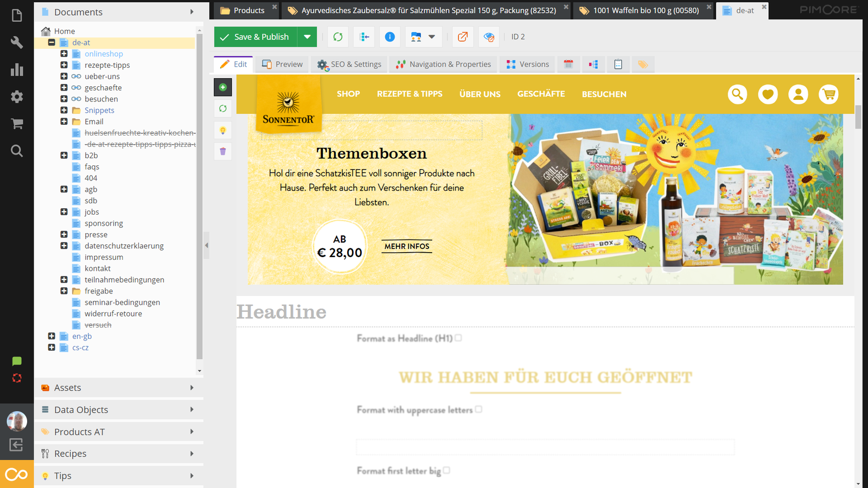Open the Notes & Events clipboard tab icon
Screen dimensions: 868x488
[x=618, y=65]
